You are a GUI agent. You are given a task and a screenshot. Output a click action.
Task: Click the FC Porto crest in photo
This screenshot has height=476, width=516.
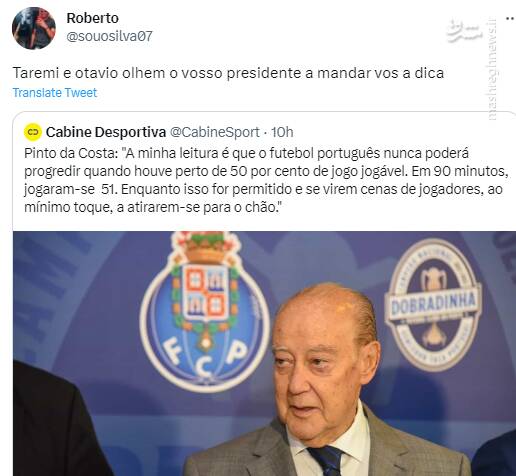tap(205, 312)
